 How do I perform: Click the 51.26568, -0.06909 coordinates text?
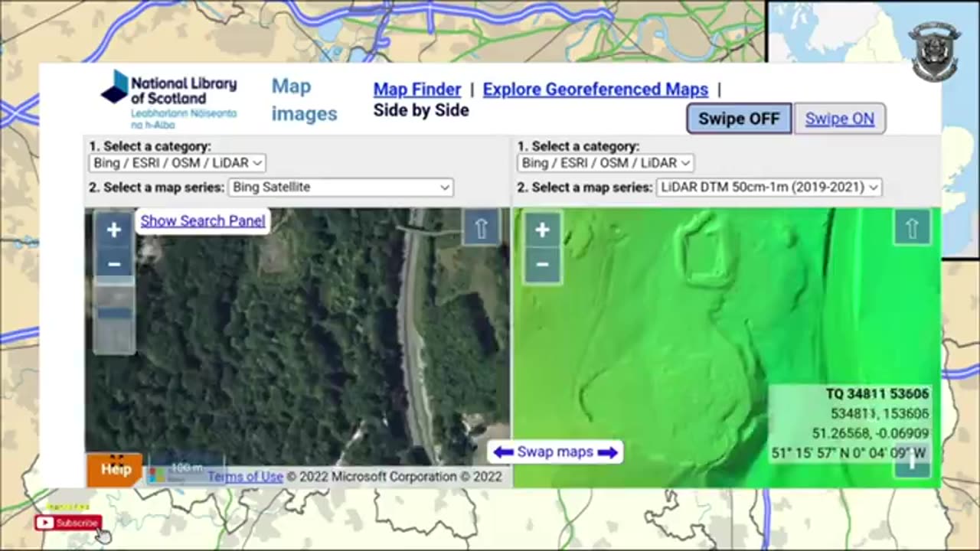pos(871,433)
